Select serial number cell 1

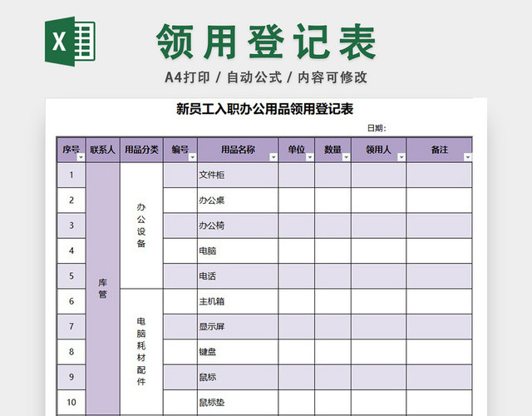(71, 175)
